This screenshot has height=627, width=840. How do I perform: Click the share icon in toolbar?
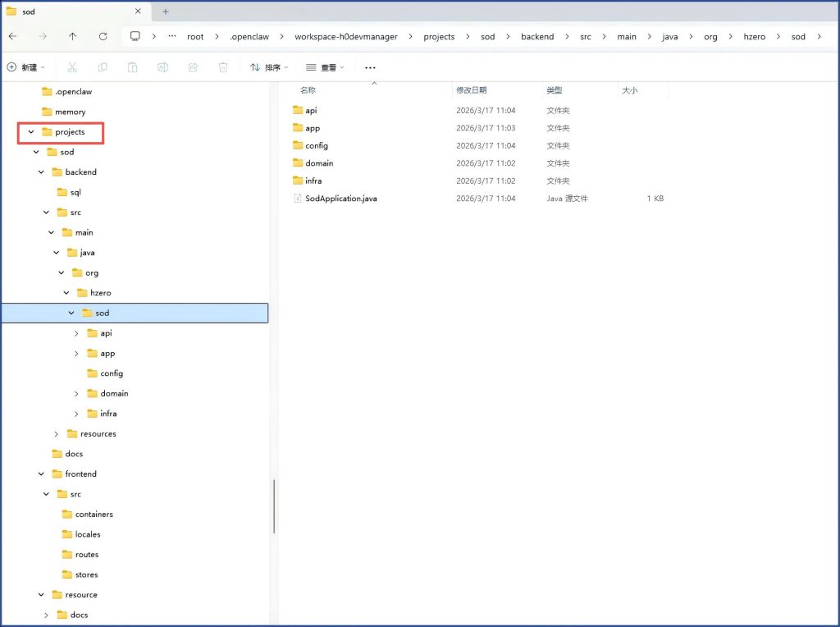click(x=193, y=67)
